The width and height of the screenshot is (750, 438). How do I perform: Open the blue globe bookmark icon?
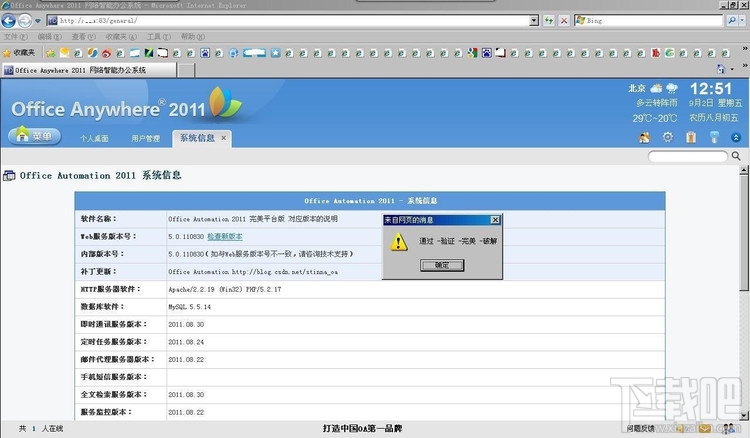coord(233,53)
